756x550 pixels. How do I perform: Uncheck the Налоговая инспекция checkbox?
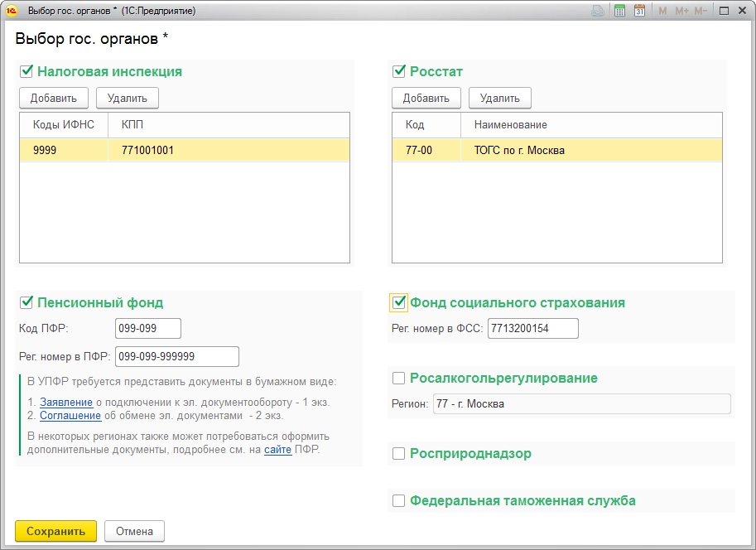pyautogui.click(x=26, y=71)
